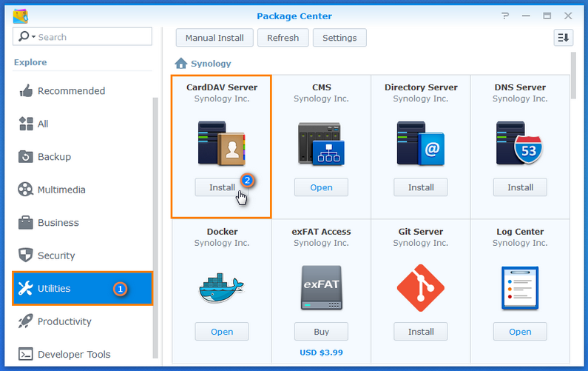Click the All categories grid icon

pyautogui.click(x=26, y=124)
